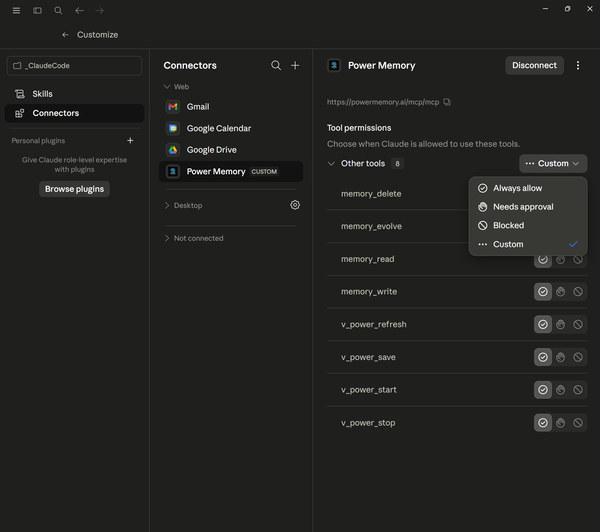Search connectors with magnifier icon

[276, 65]
